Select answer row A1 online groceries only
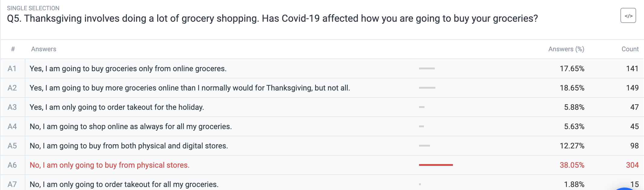Screen dimensions: 644x190 pyautogui.click(x=322, y=68)
